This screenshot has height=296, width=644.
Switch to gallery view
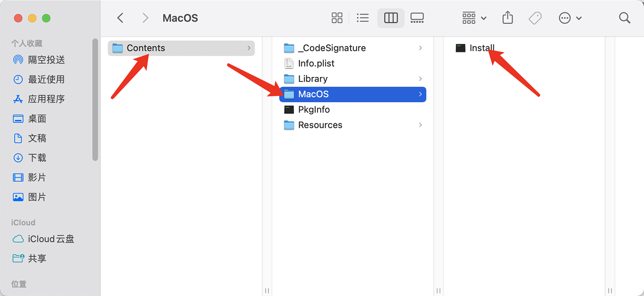click(417, 18)
